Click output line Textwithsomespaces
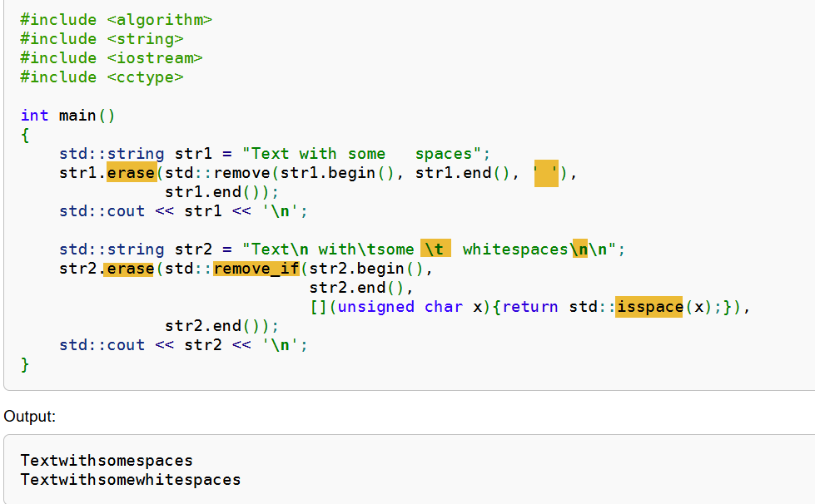815x504 pixels. point(107,461)
